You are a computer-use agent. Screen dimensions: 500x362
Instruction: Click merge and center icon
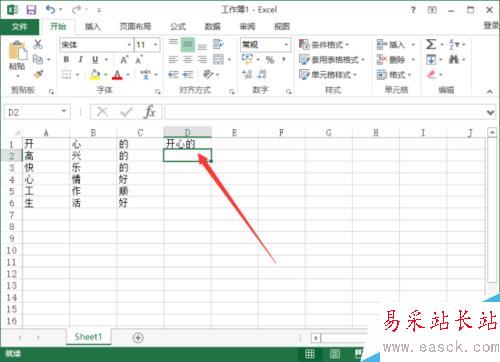coord(218,59)
